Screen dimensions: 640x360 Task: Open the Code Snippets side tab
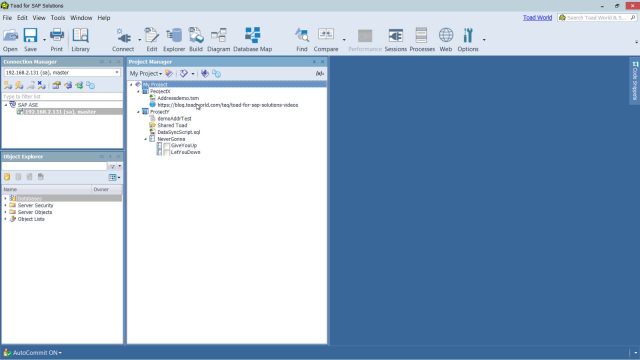[635, 80]
